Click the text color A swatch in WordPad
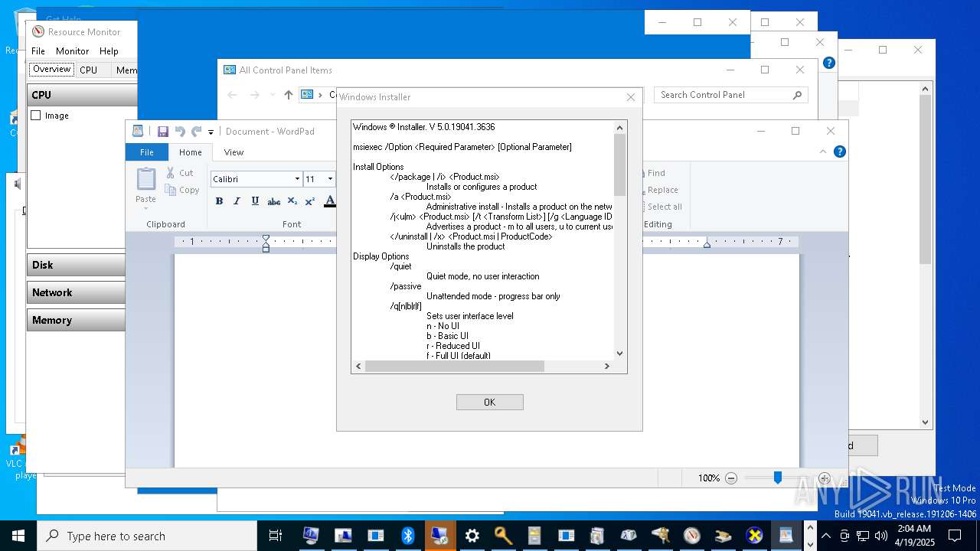The image size is (980, 551). pyautogui.click(x=329, y=201)
